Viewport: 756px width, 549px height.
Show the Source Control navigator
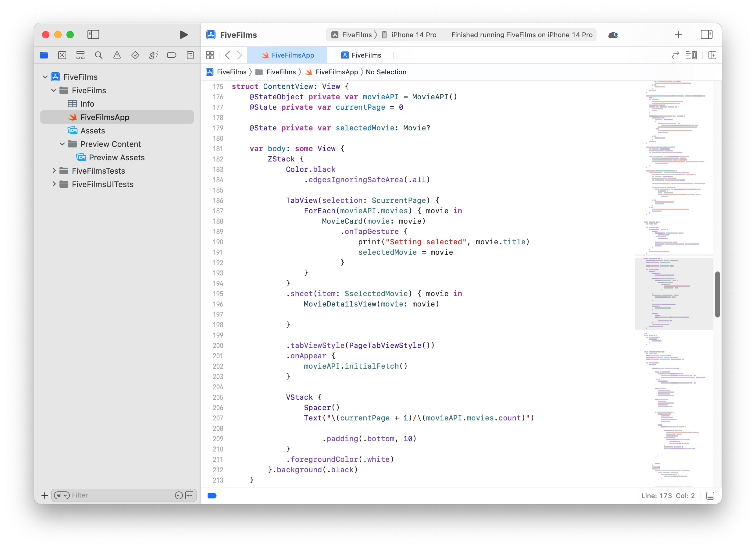coord(62,55)
